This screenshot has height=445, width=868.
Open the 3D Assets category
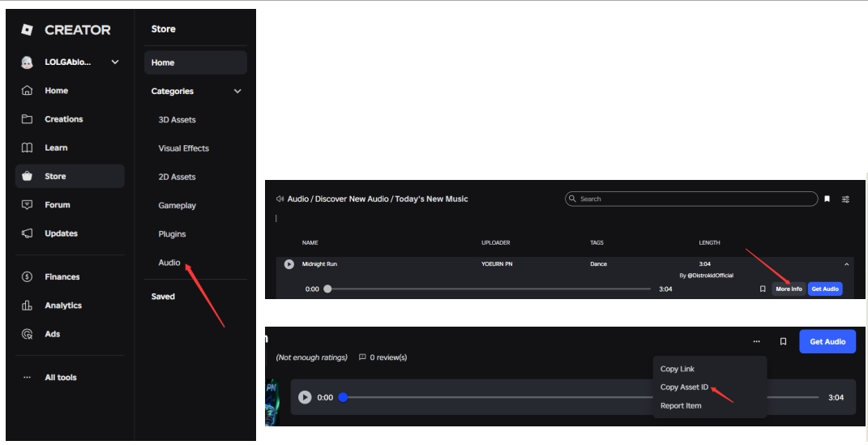tap(177, 119)
